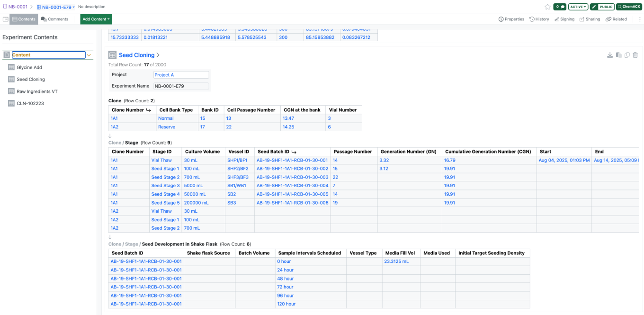Click the paste icon in Seed Cloning header
Screen dimensions: 644x315
pyautogui.click(x=618, y=55)
